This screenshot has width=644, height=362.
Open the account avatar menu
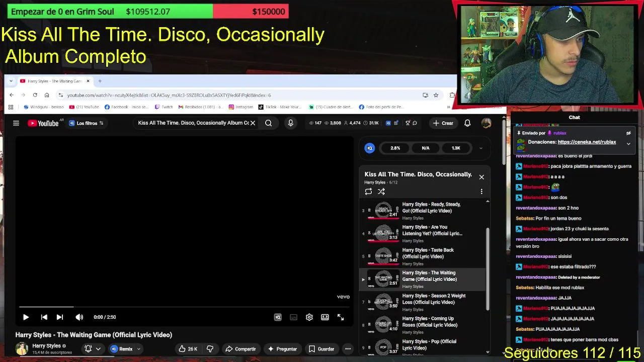[x=486, y=123]
